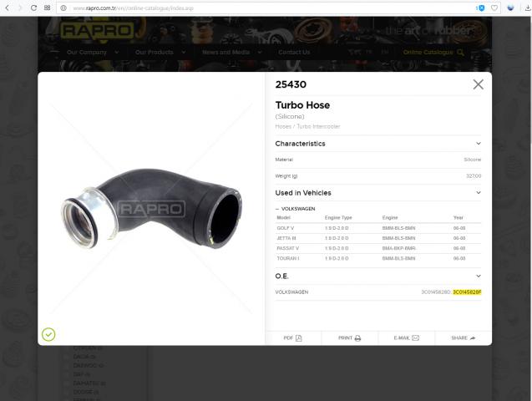
Task: Tick the DAEWOO brand checkbox behind popup
Action: click(x=67, y=366)
